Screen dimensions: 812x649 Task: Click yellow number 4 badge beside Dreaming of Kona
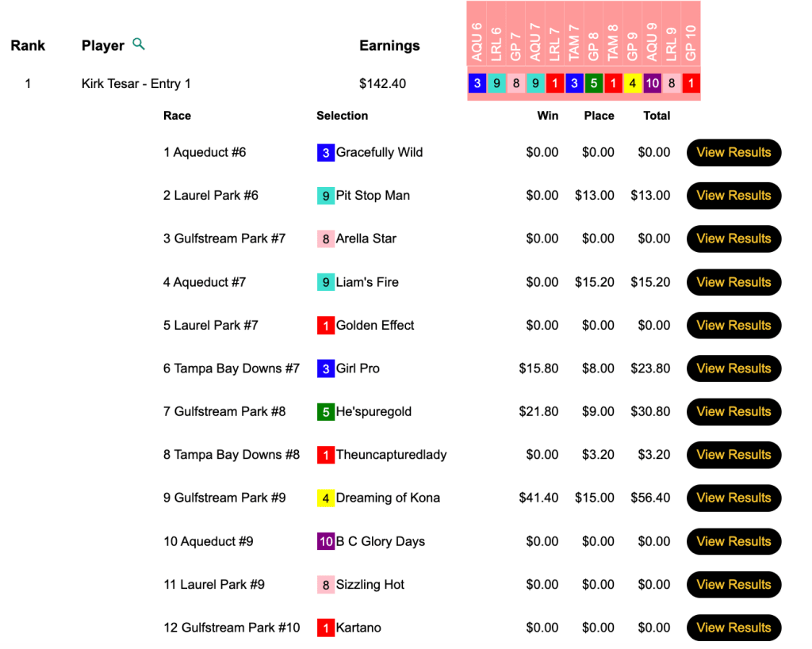(325, 498)
